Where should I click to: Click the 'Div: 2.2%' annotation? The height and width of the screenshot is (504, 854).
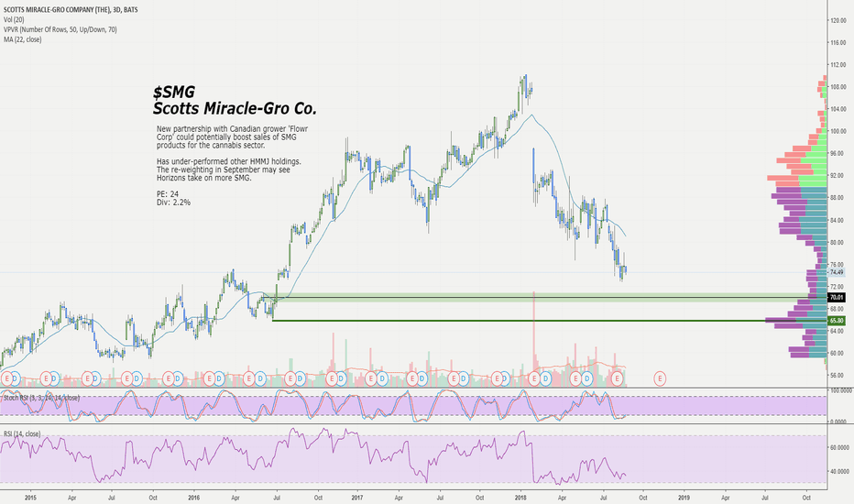point(173,203)
